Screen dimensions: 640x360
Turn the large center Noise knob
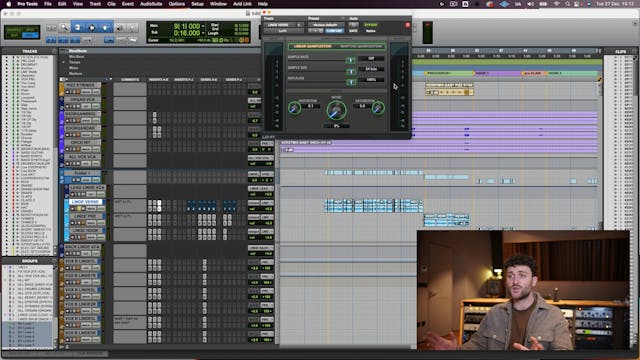click(x=336, y=110)
